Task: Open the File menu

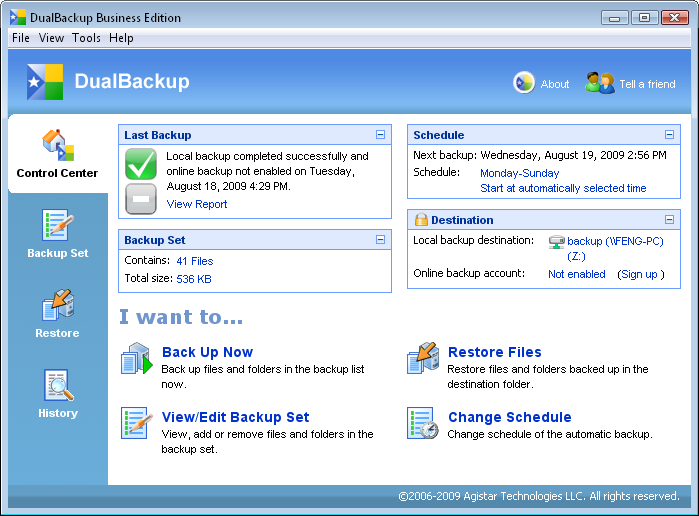Action: pyautogui.click(x=21, y=38)
